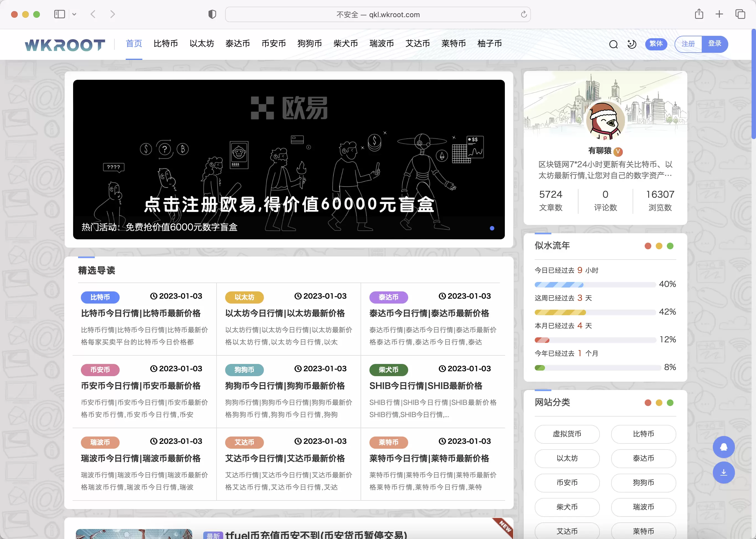Go back with the browser back arrow
This screenshot has height=539, width=756.
(x=93, y=14)
